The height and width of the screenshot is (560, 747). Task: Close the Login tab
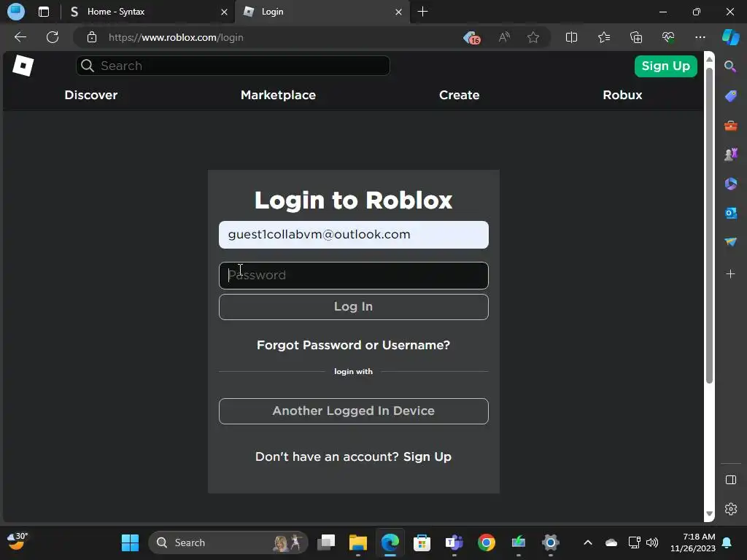(398, 12)
